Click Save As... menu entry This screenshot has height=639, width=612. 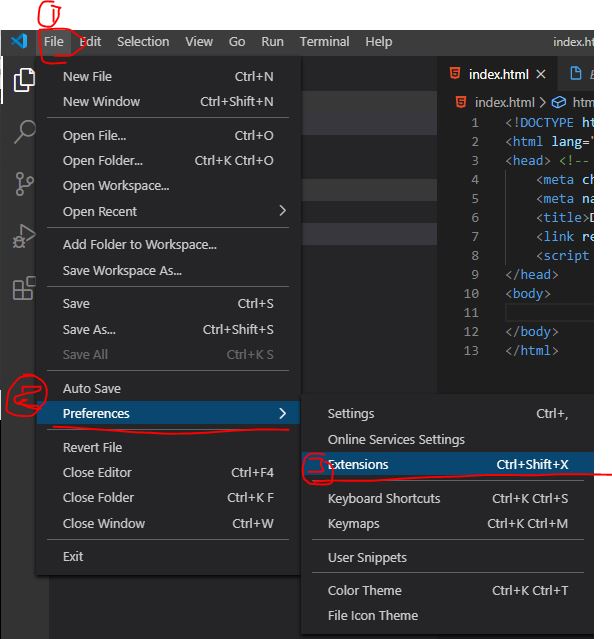tap(168, 329)
